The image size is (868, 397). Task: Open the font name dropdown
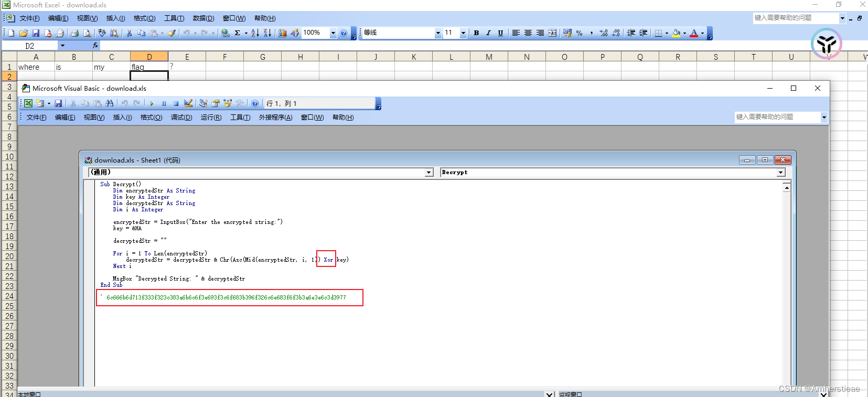click(438, 33)
